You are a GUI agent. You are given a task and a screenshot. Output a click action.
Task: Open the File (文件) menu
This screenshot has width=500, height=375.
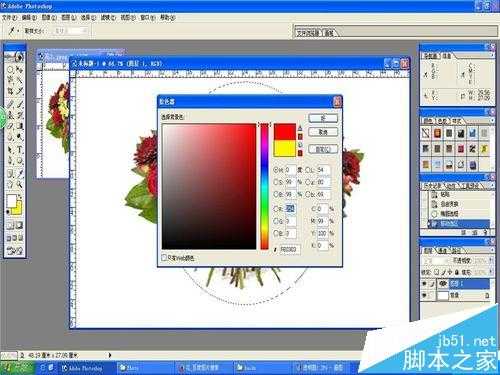click(x=9, y=18)
